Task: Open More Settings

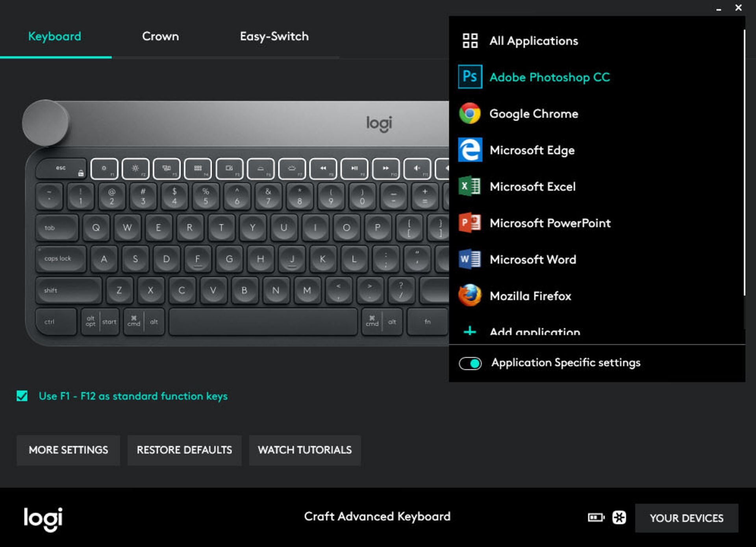Action: click(68, 450)
